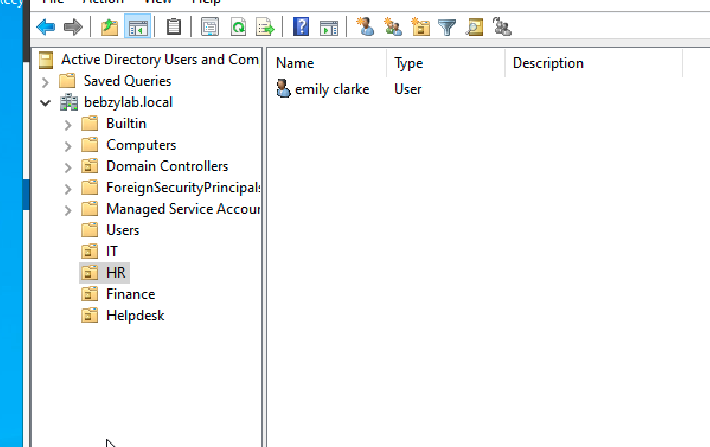Select Active Directory Users and Computers root
The height and width of the screenshot is (447, 710).
[x=160, y=59]
